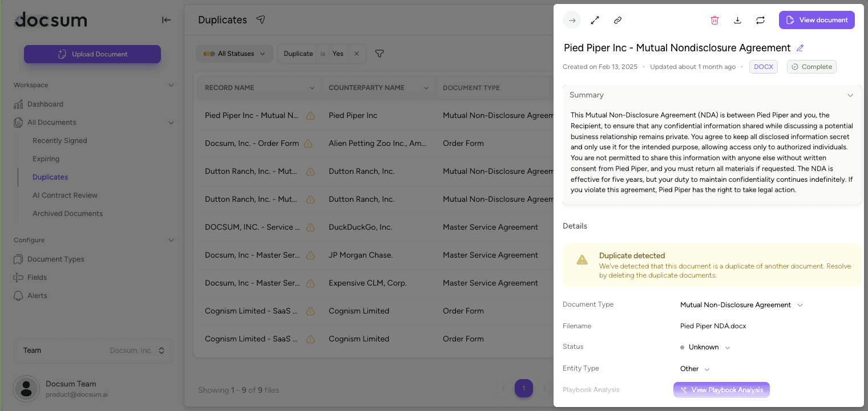868x411 pixels.
Task: Change the Entity Type dropdown
Action: (x=695, y=369)
